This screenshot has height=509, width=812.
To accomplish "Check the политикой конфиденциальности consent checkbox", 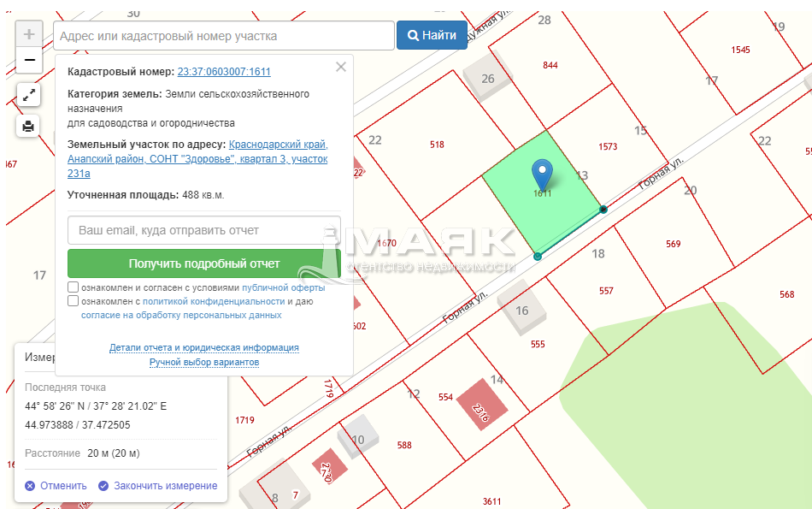I will point(74,301).
